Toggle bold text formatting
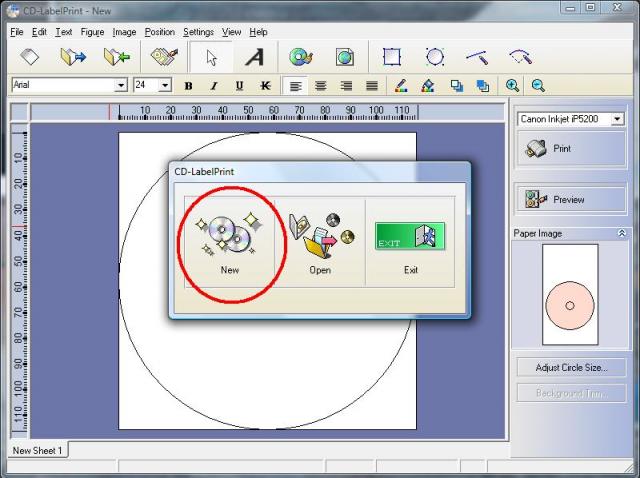 click(x=190, y=86)
